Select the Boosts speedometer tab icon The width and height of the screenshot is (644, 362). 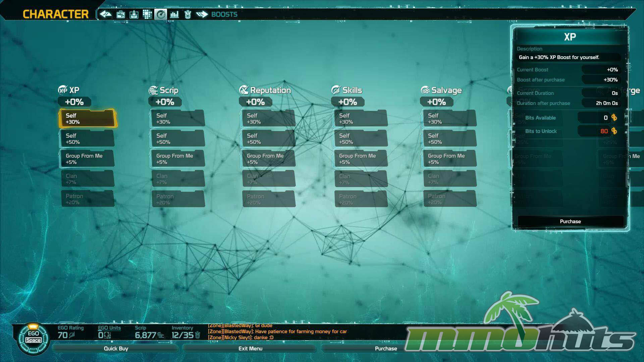161,14
